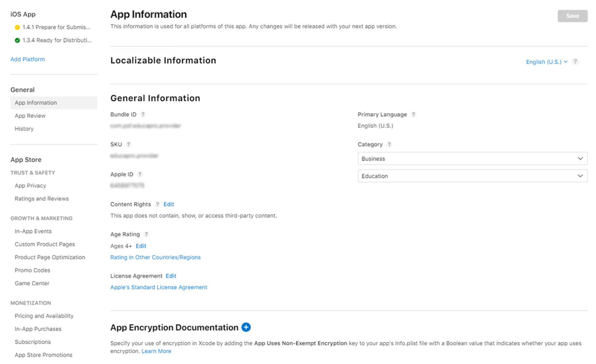The image size is (596, 364).
Task: Open App Review in the sidebar
Action: click(x=30, y=116)
